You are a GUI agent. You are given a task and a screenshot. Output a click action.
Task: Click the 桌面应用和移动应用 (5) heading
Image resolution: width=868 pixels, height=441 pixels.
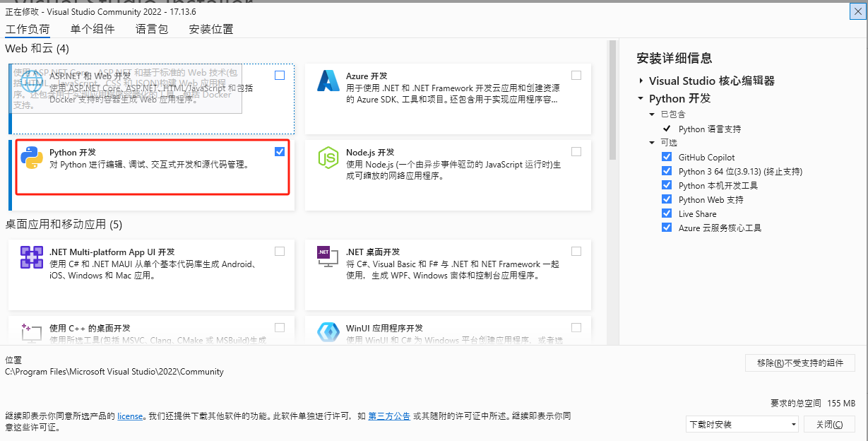(64, 224)
